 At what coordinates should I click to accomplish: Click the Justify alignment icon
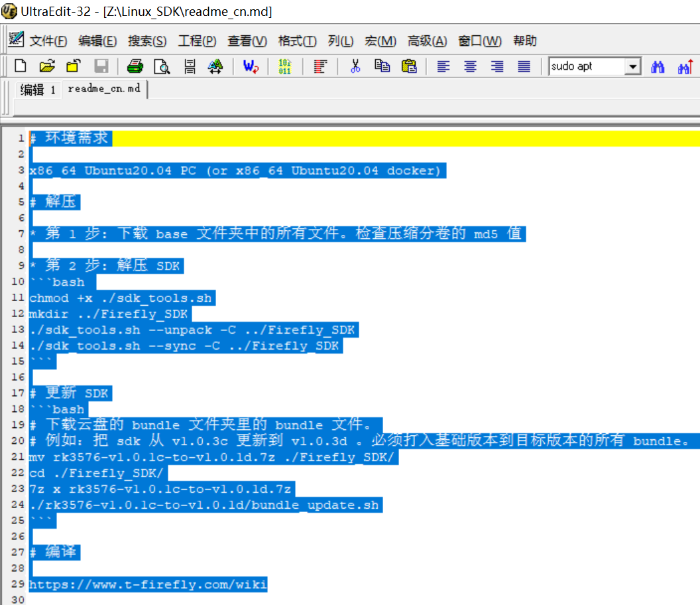point(524,66)
